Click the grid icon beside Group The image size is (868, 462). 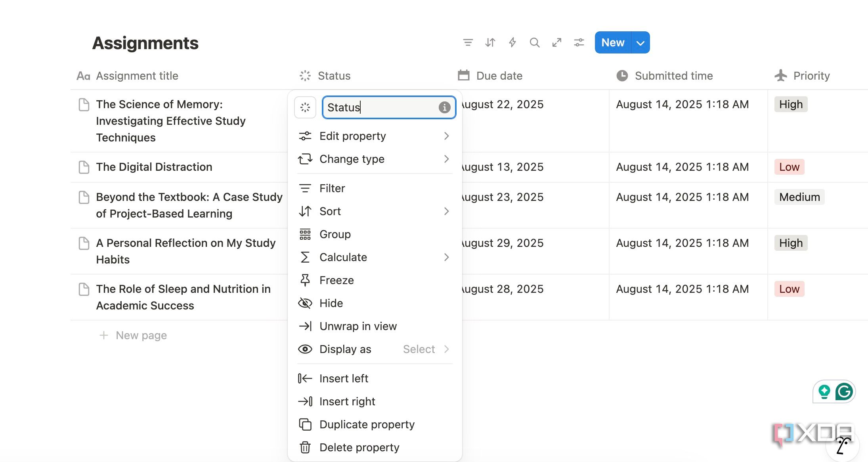pos(305,234)
